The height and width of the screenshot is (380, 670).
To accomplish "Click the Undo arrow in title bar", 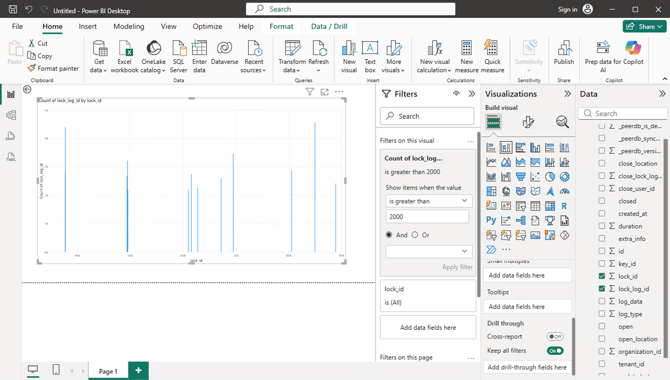I will 28,9.
